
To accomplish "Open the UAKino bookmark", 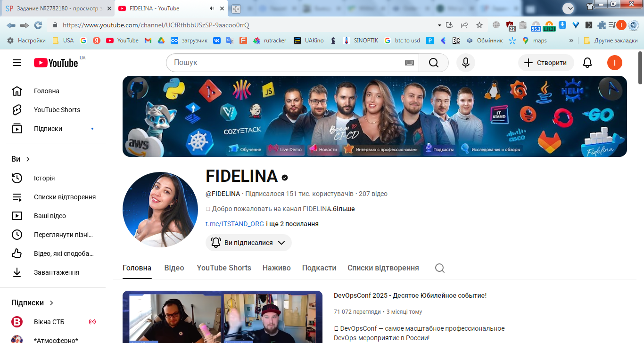I will (309, 41).
